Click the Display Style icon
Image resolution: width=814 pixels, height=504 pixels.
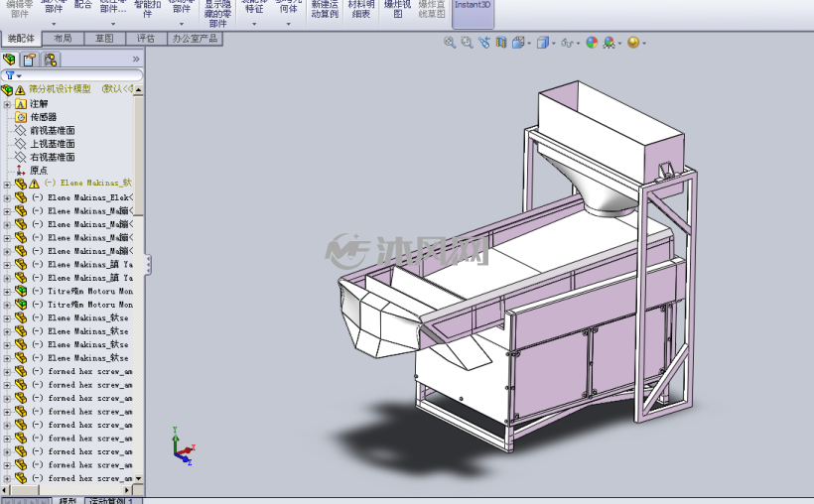pos(542,43)
